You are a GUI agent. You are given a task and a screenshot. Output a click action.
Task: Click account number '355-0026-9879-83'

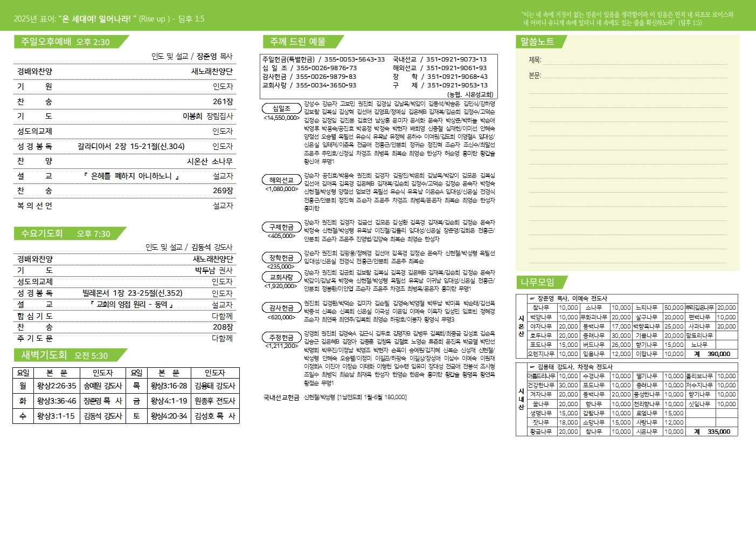pos(326,77)
